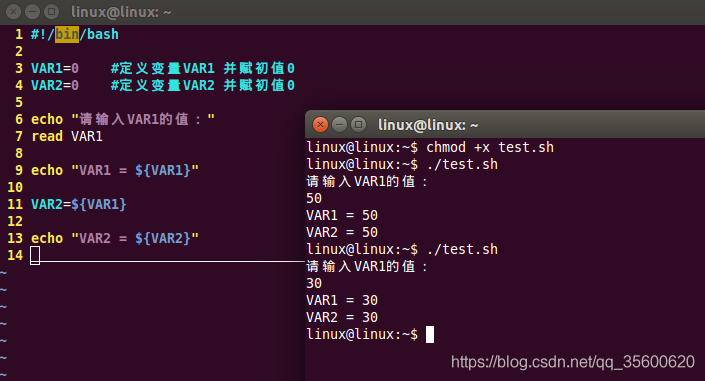Click line number 13 in vim gutter

pyautogui.click(x=15, y=238)
